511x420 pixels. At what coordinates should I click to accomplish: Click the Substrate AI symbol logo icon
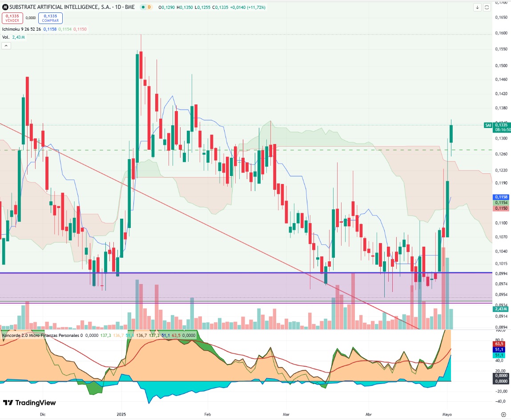point(5,7)
